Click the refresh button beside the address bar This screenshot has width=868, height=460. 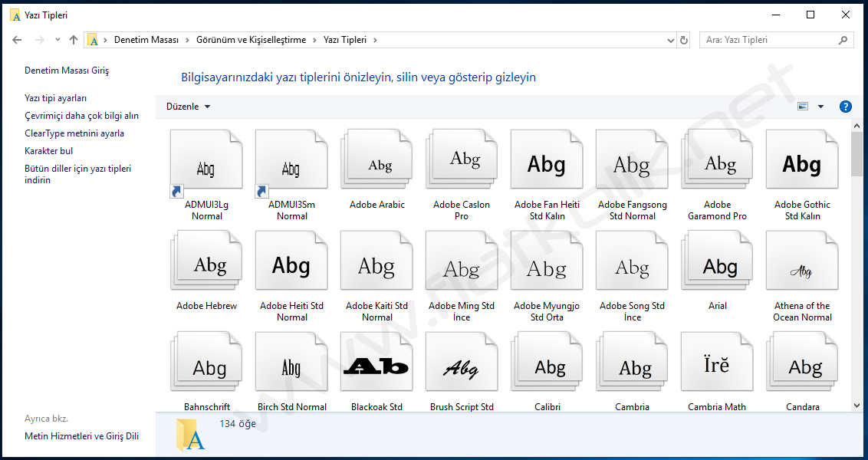click(684, 40)
